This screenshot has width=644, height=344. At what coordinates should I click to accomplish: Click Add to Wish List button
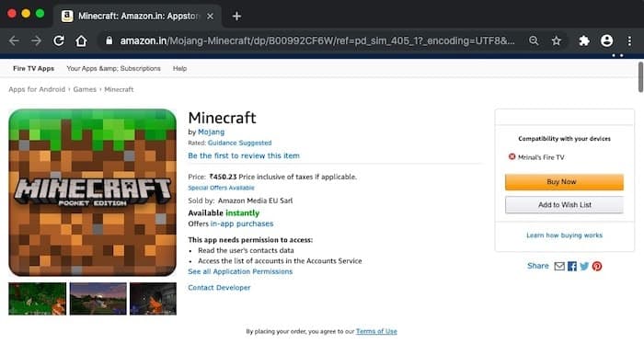564,205
